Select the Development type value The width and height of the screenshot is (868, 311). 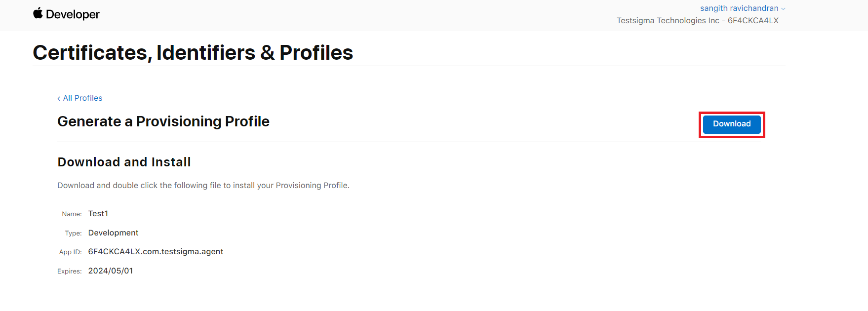113,233
